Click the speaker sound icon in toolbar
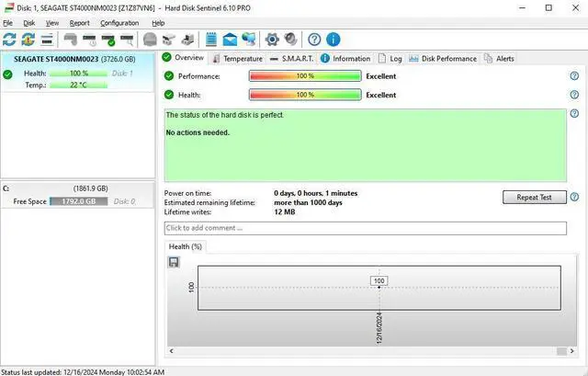 pyautogui.click(x=290, y=40)
